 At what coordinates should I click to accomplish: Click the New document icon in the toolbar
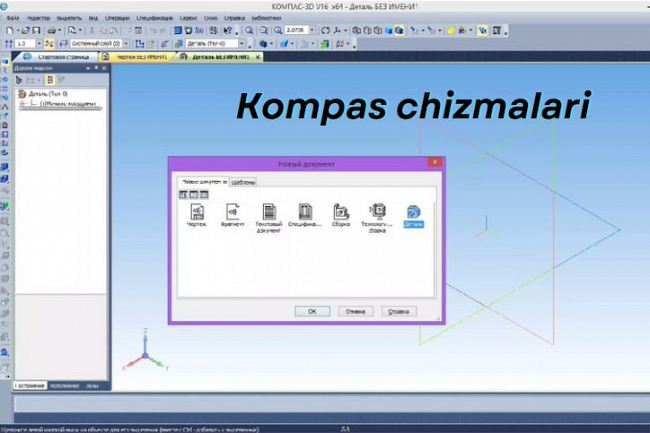click(10, 31)
